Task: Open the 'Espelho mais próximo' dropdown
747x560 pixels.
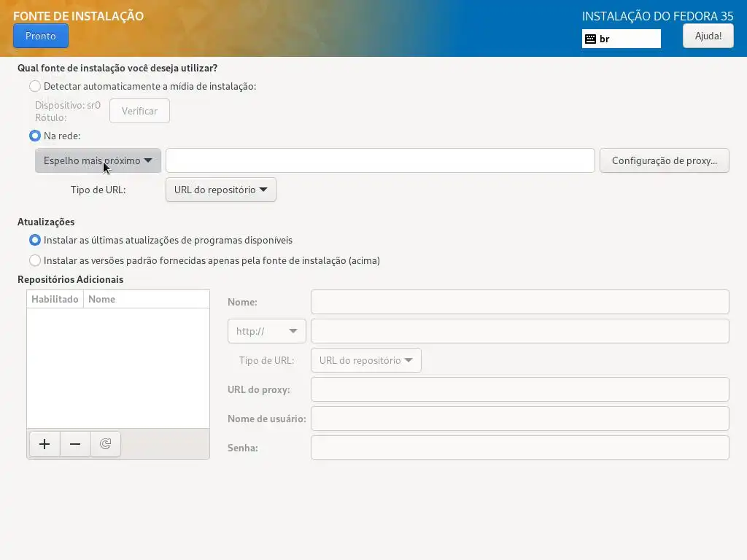Action: (98, 160)
